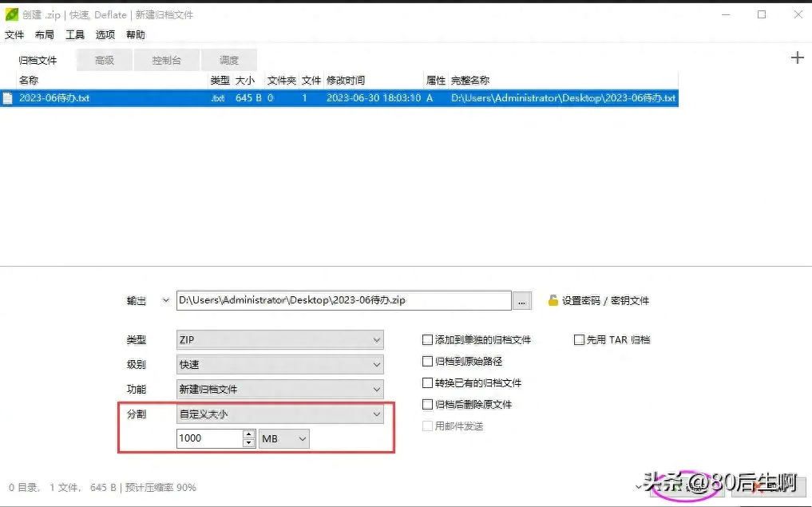812x507 pixels.
Task: Toggle 归档后删除原文件 checkbox
Action: coord(428,405)
